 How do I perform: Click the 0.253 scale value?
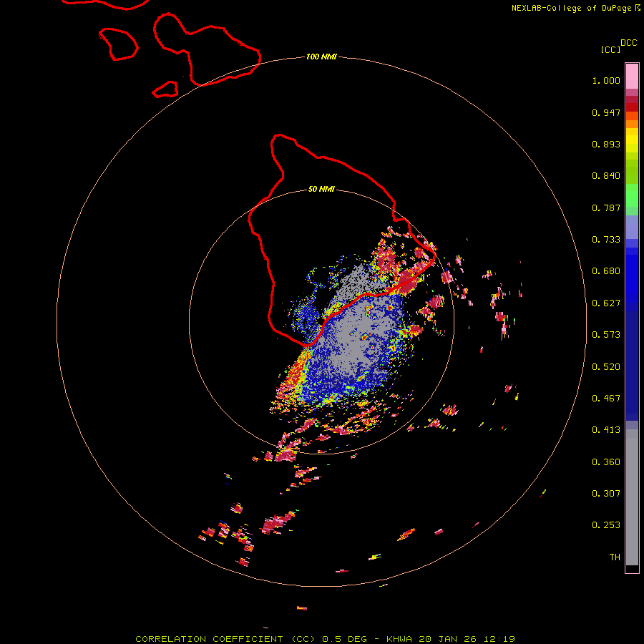tap(606, 525)
